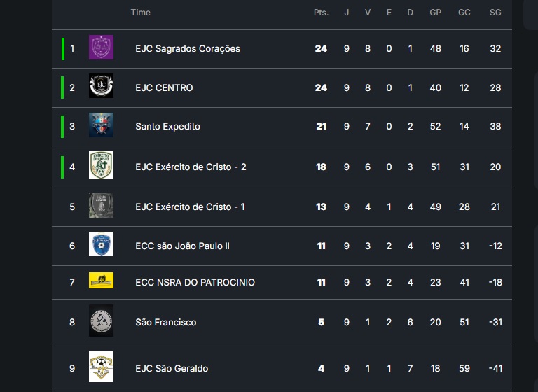Click the Time column header
This screenshot has width=538, height=392.
(x=140, y=13)
